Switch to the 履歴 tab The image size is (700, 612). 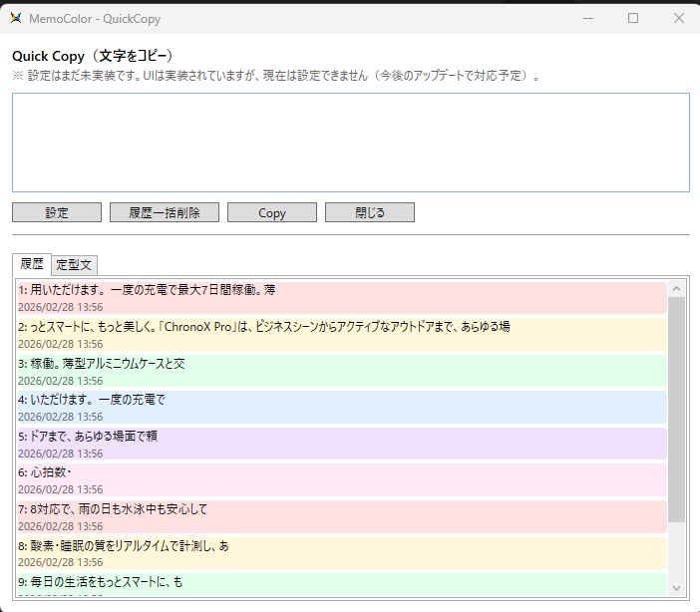click(x=32, y=264)
